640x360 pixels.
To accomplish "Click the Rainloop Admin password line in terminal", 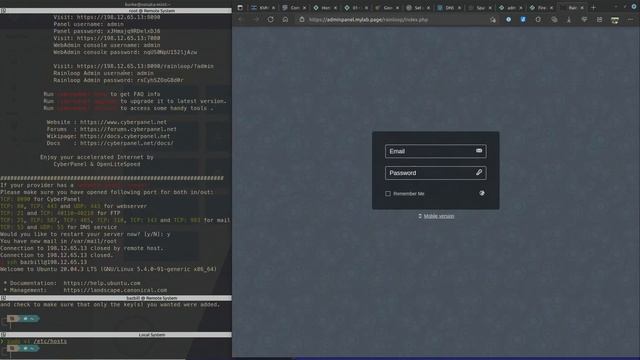I will click(118, 80).
